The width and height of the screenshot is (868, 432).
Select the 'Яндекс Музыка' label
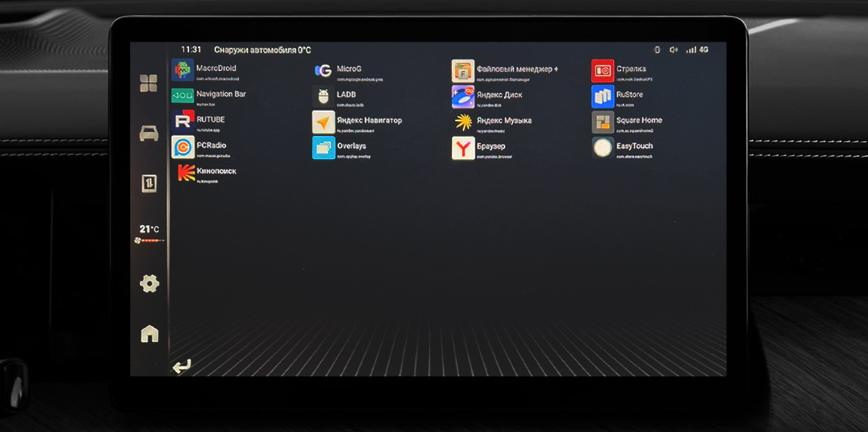click(504, 120)
